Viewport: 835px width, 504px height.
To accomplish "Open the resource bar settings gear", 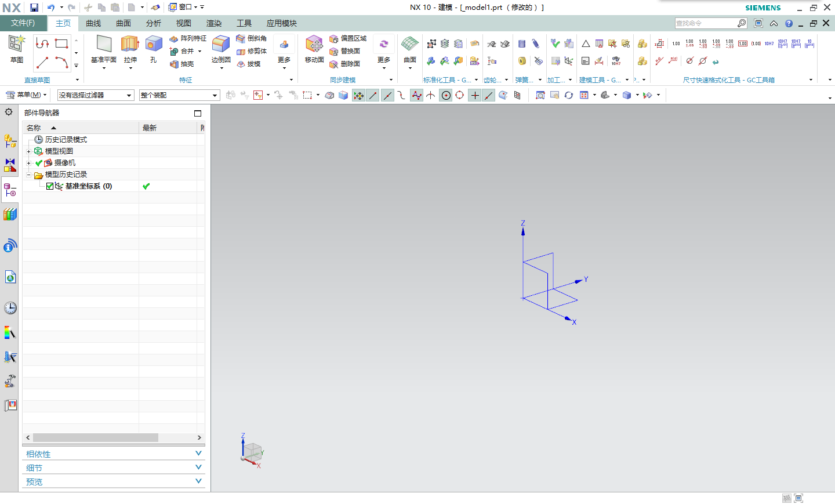I will pos(9,112).
